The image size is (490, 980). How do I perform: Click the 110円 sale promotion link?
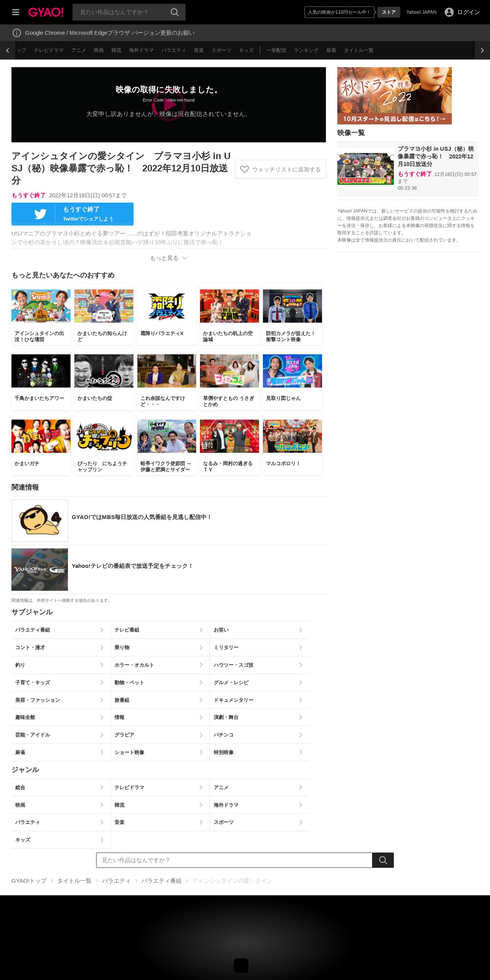pyautogui.click(x=339, y=12)
